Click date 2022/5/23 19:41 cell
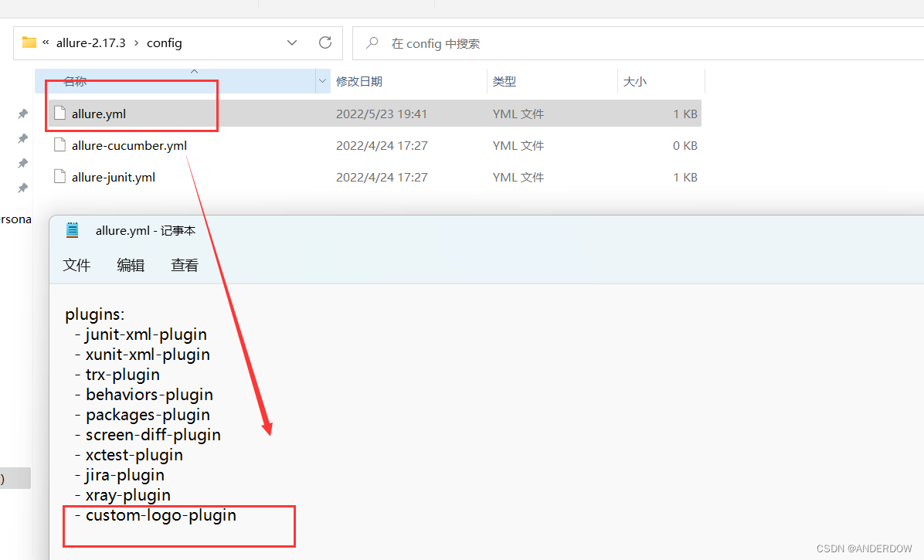924x560 pixels. [x=382, y=114]
